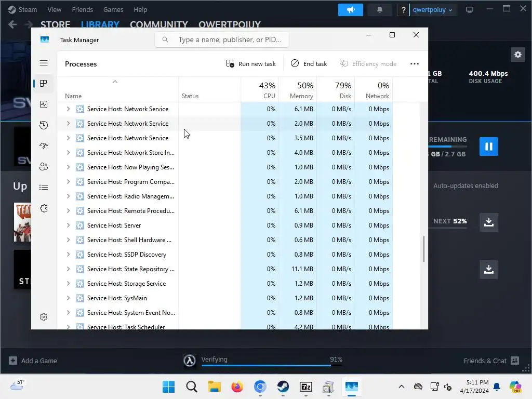Screen dimensions: 532x399
Task: Focus Task Manager search field
Action: 222,39
